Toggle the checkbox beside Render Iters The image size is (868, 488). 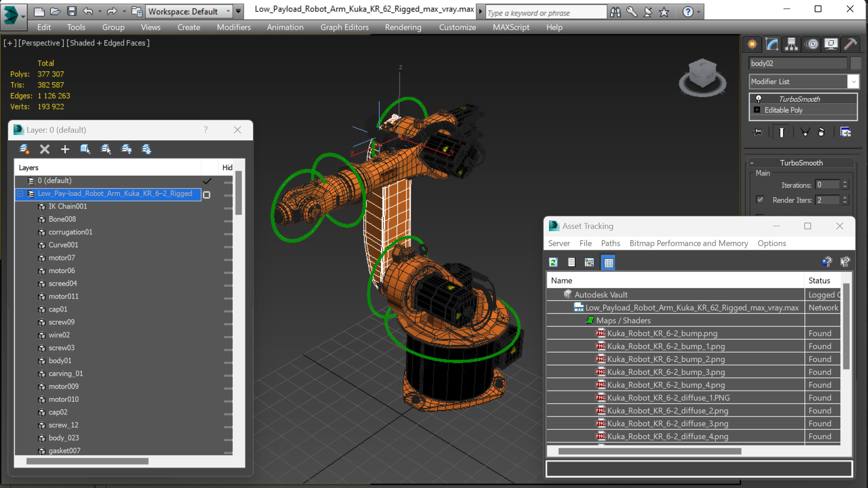(760, 200)
